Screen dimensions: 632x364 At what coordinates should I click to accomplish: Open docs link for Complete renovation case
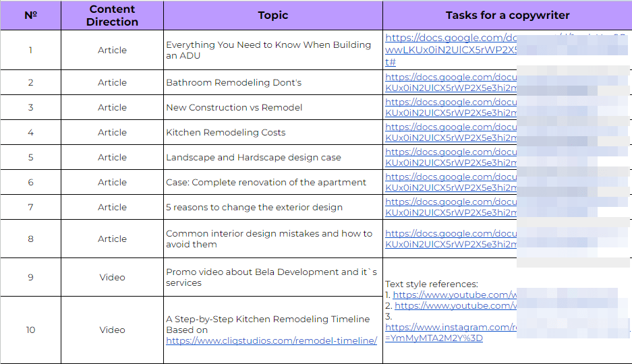451,183
